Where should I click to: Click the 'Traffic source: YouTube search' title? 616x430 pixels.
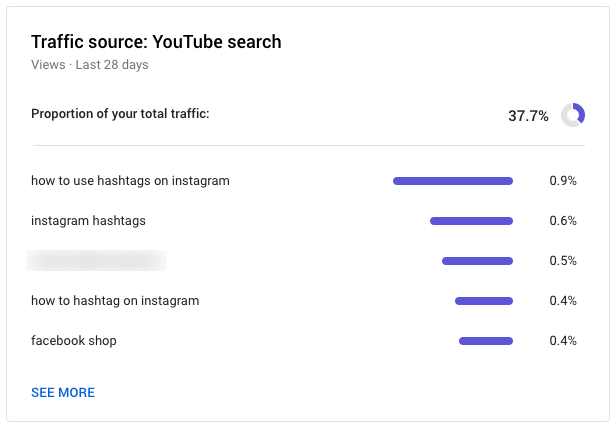(156, 42)
